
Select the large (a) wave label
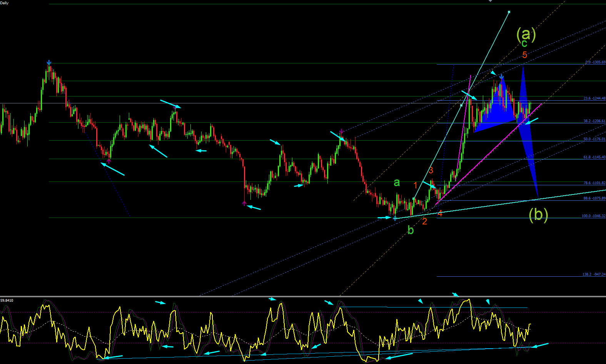(526, 35)
